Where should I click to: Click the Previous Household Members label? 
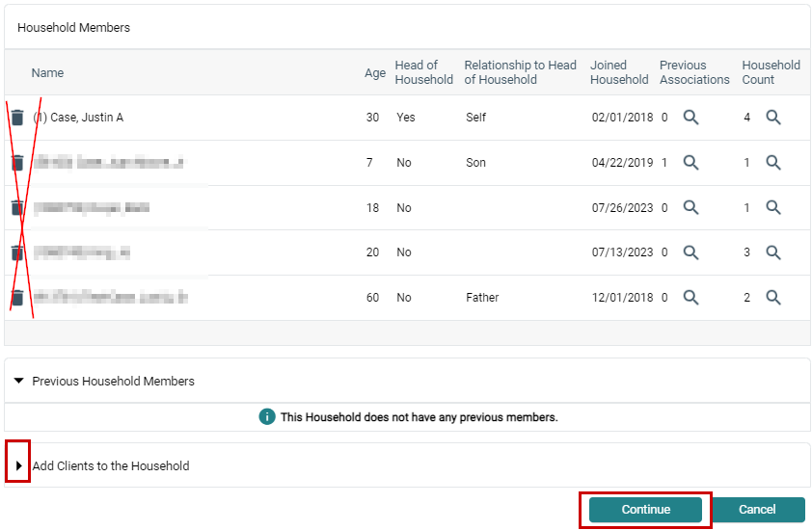pyautogui.click(x=113, y=382)
